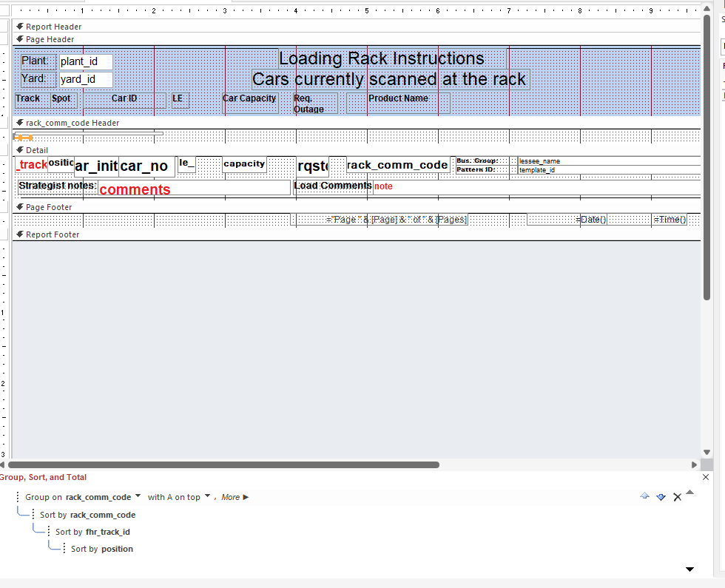725x588 pixels.
Task: Move group up with the up arrow icon
Action: click(644, 496)
